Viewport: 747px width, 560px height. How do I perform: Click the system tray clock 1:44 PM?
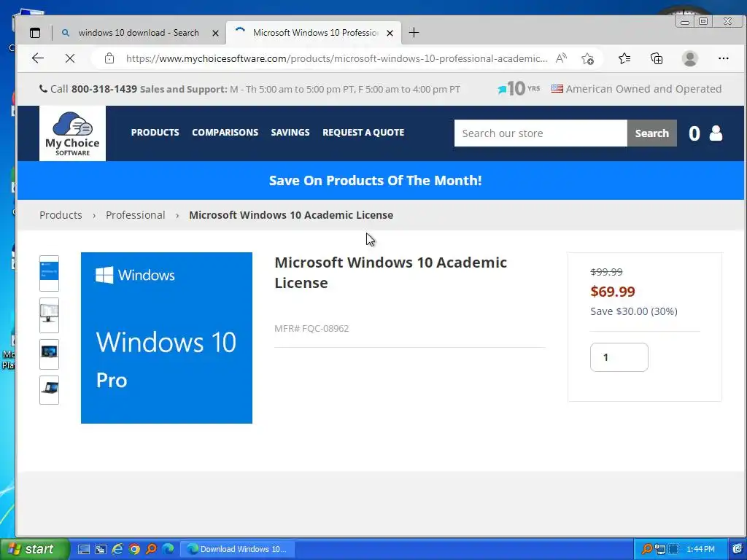click(700, 549)
